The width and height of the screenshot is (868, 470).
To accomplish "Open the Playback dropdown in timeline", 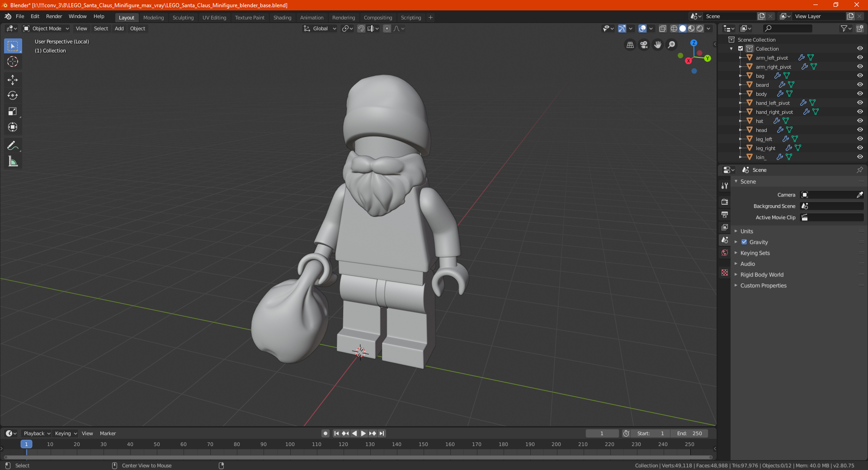I will coord(37,433).
